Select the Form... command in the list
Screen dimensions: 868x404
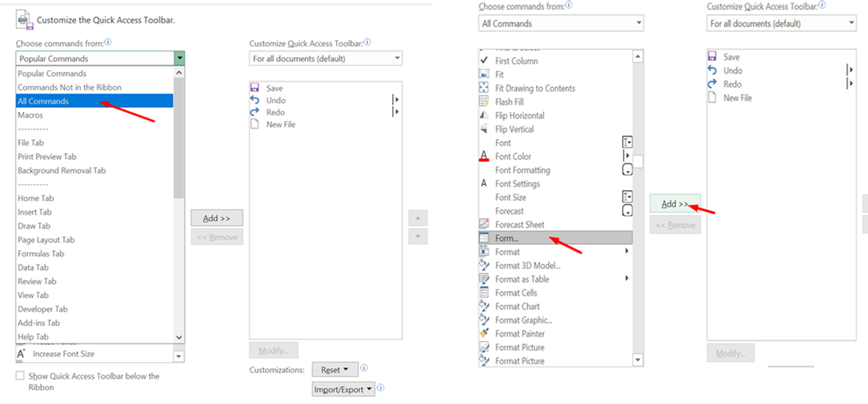[506, 238]
